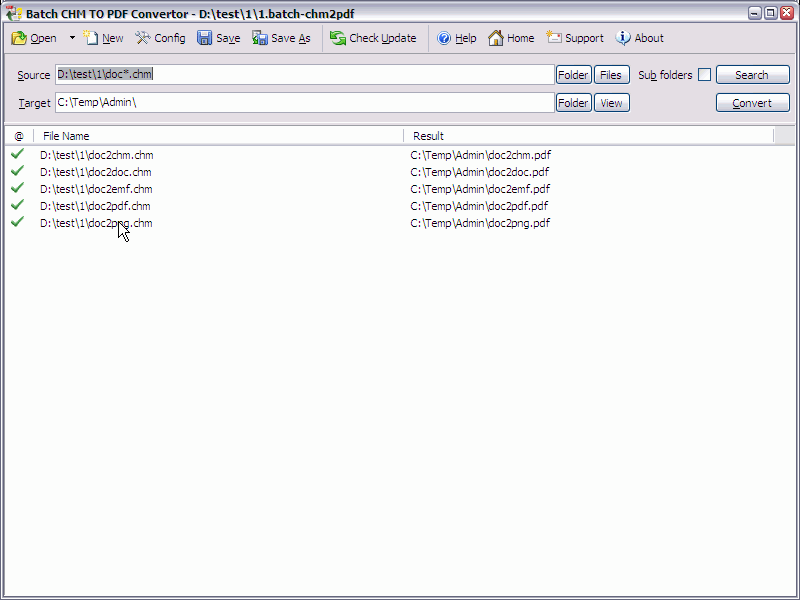The width and height of the screenshot is (800, 600).
Task: Click the Target path input field
Action: (x=305, y=103)
